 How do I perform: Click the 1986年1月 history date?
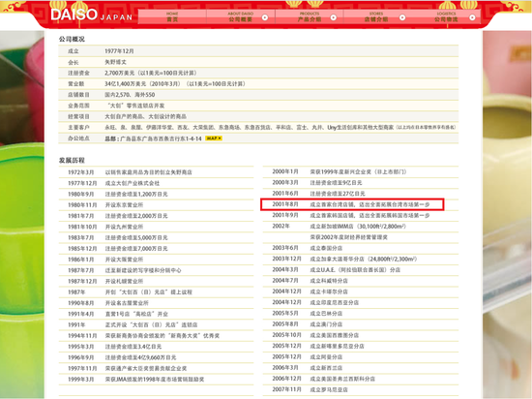[80, 260]
